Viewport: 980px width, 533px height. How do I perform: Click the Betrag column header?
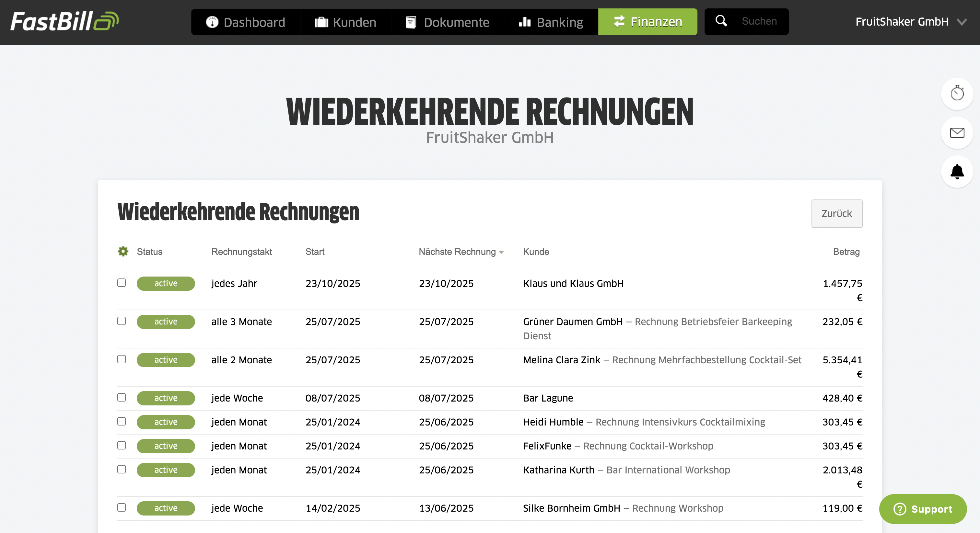[846, 252]
